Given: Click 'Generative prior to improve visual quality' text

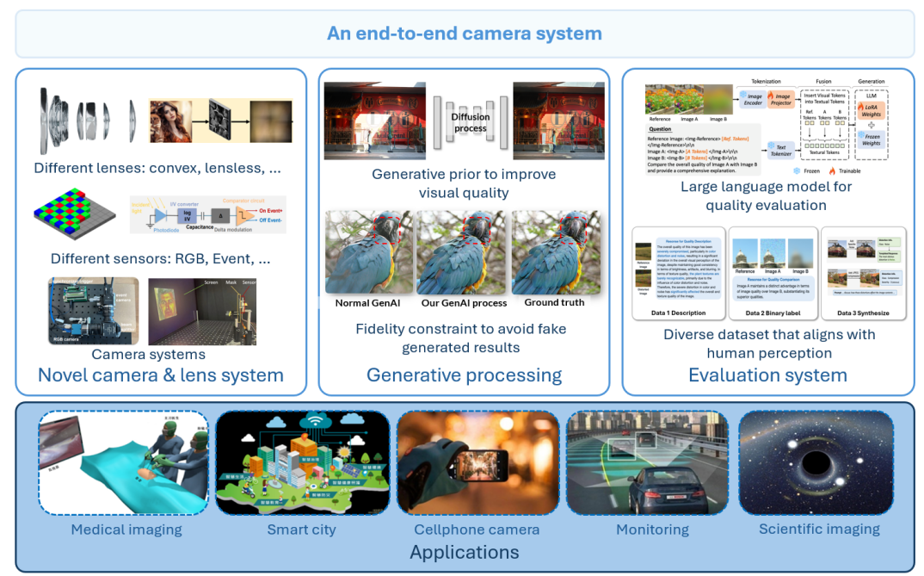Looking at the screenshot, I should click(464, 183).
